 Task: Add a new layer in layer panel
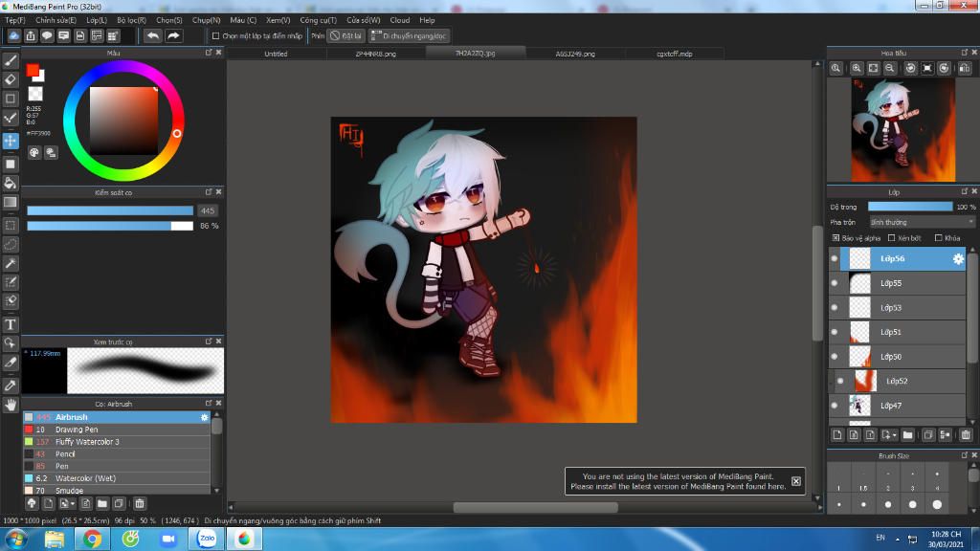(x=837, y=435)
